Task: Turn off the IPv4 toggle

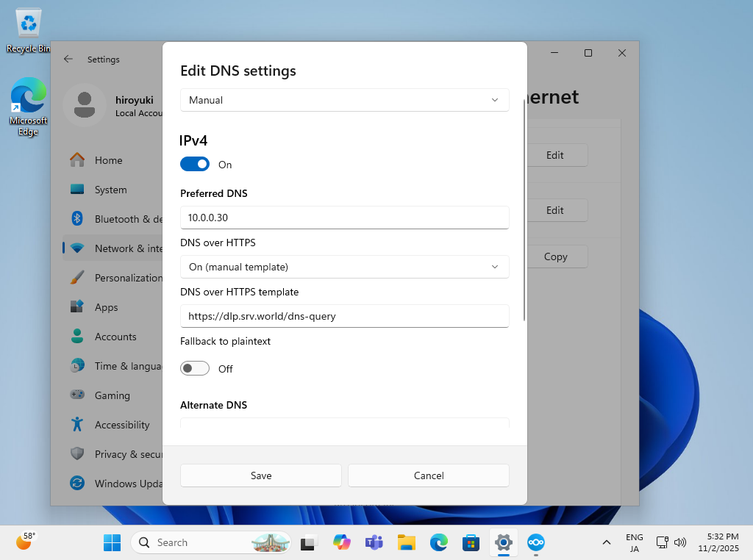Action: [195, 165]
